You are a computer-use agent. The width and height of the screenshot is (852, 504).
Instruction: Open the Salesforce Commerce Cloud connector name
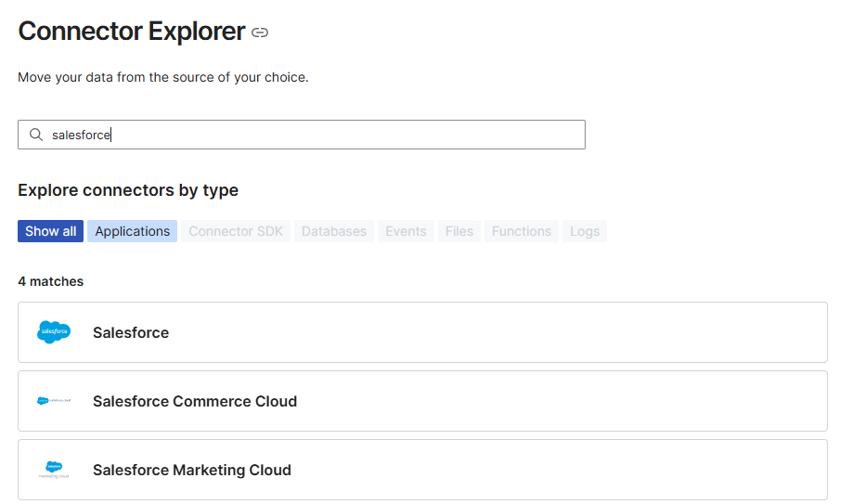(195, 401)
